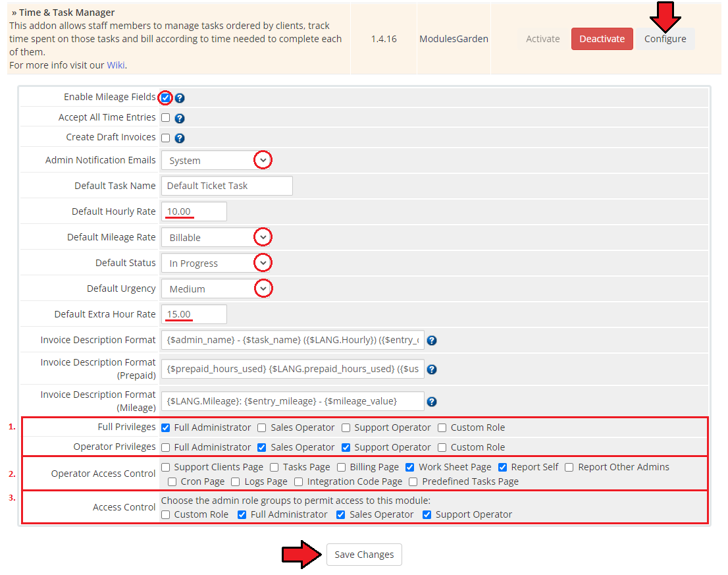Image resolution: width=728 pixels, height=575 pixels.
Task: Enable Create Draft Invoices option
Action: coord(166,138)
